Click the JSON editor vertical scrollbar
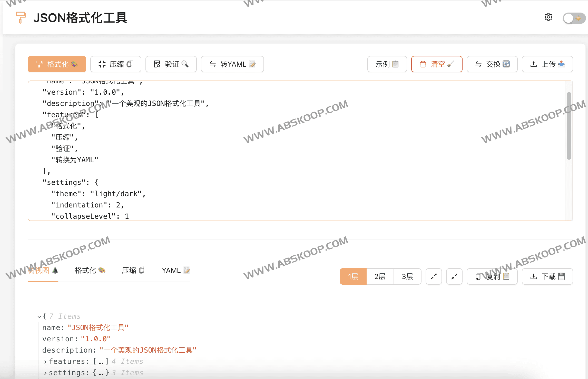 click(x=569, y=126)
